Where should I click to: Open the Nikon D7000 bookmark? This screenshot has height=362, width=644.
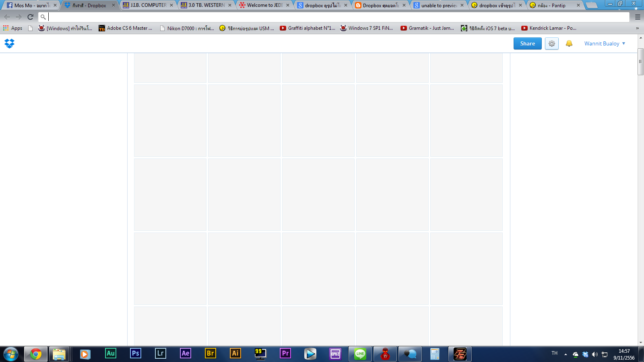tap(187, 28)
